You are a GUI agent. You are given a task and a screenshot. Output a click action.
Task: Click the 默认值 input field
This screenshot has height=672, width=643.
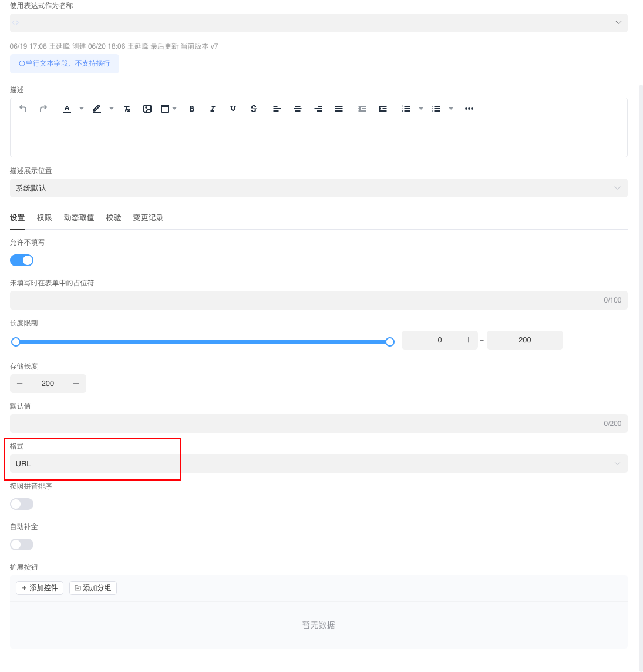point(318,423)
